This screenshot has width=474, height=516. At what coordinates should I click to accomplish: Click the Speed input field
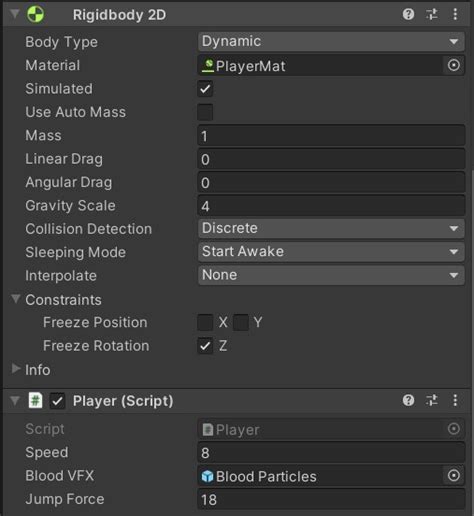(331, 452)
